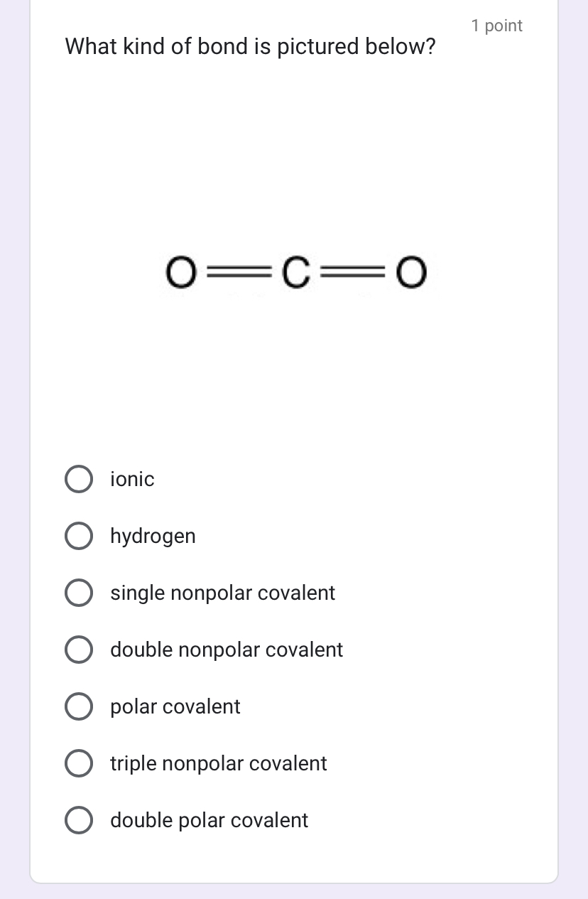This screenshot has height=899, width=588.
Task: Click the ionic radio circle
Action: pos(79,479)
